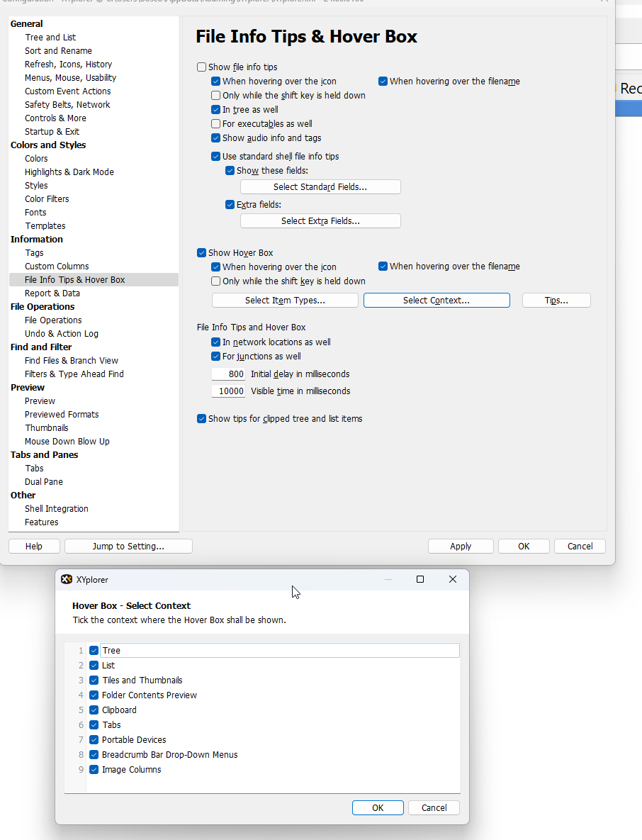642x840 pixels.
Task: Toggle Show tips for clipped items
Action: coord(202,419)
